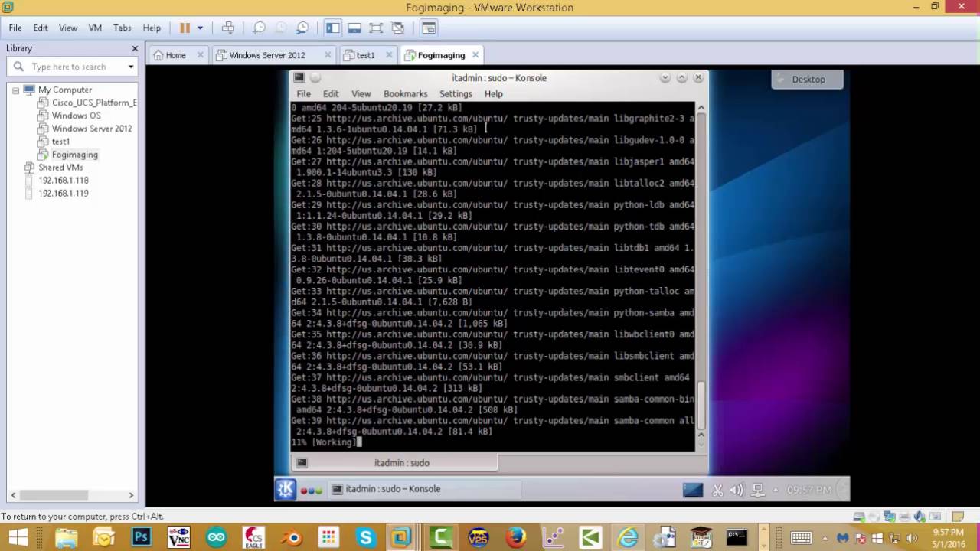The image size is (980, 551).
Task: Click the KDE volume speaker tray icon
Action: pos(737,490)
